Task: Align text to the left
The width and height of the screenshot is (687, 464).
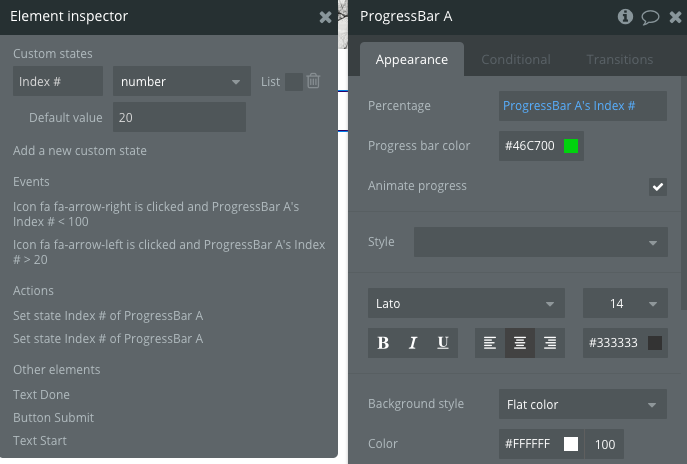Action: pyautogui.click(x=490, y=343)
